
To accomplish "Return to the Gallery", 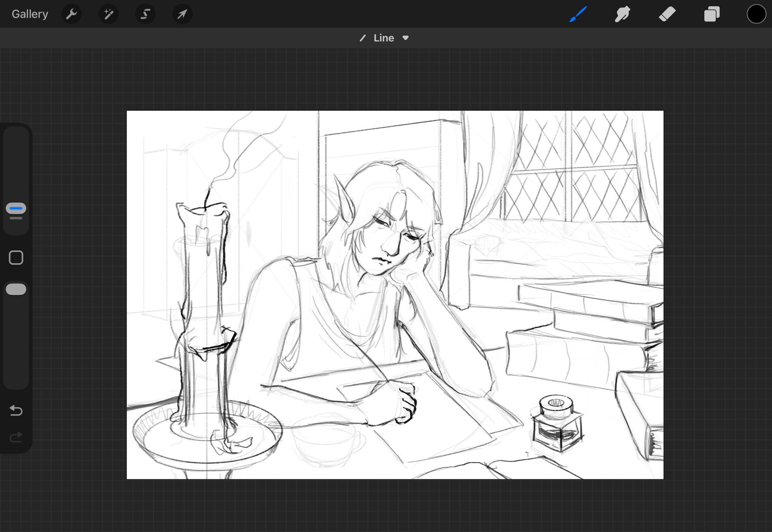I will coord(30,14).
